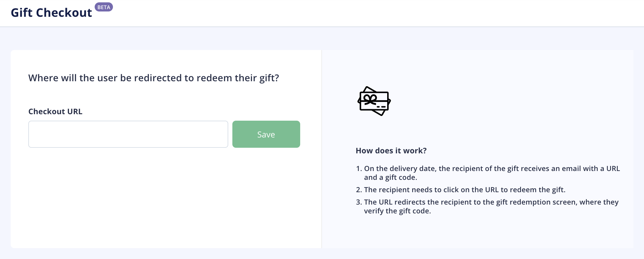The image size is (644, 259).
Task: Save the checkout URL
Action: pos(266,134)
